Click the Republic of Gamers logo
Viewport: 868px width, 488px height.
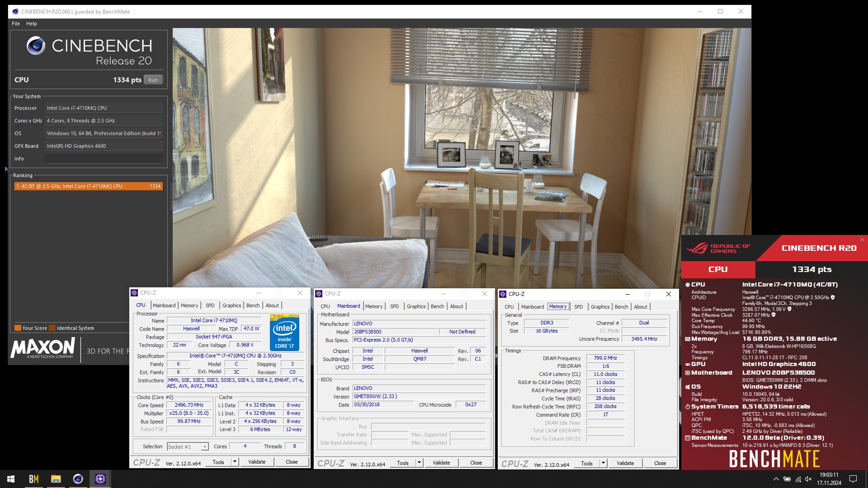pos(718,249)
